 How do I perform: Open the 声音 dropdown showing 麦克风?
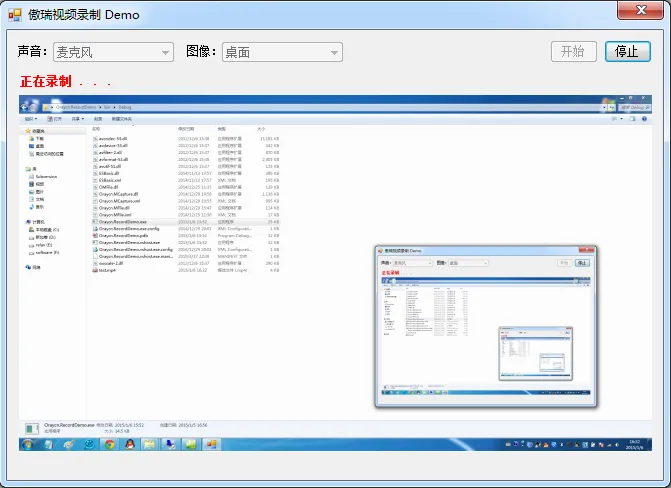[113, 52]
